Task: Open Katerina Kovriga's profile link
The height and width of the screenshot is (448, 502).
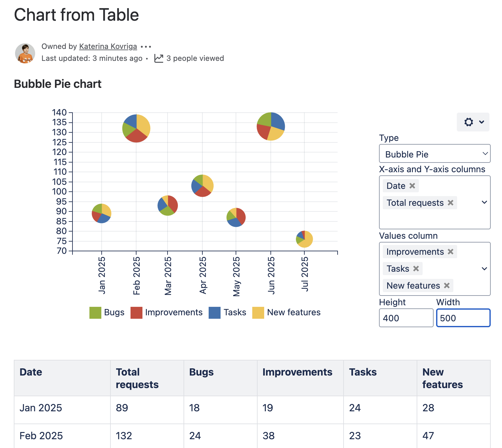Action: click(x=108, y=46)
